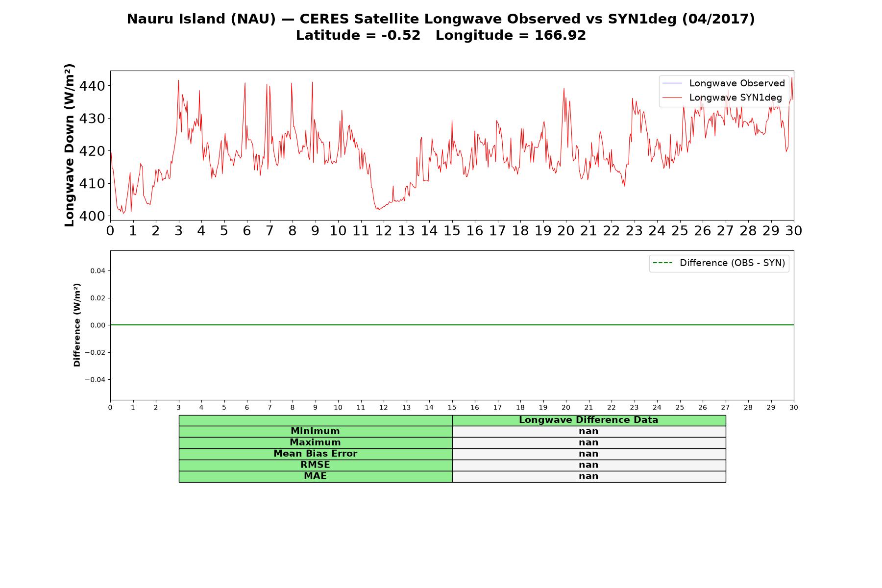
Task: Click the Mean Bias Error table cell
Action: coord(316,454)
